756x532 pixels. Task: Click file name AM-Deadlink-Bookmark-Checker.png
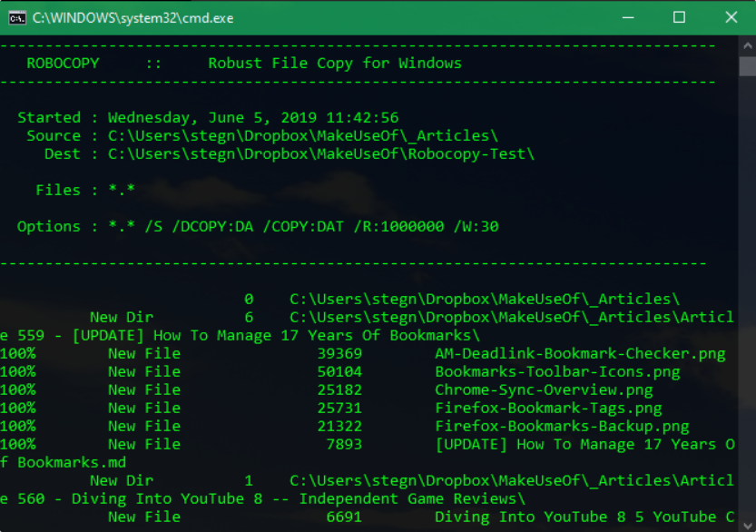[580, 353]
